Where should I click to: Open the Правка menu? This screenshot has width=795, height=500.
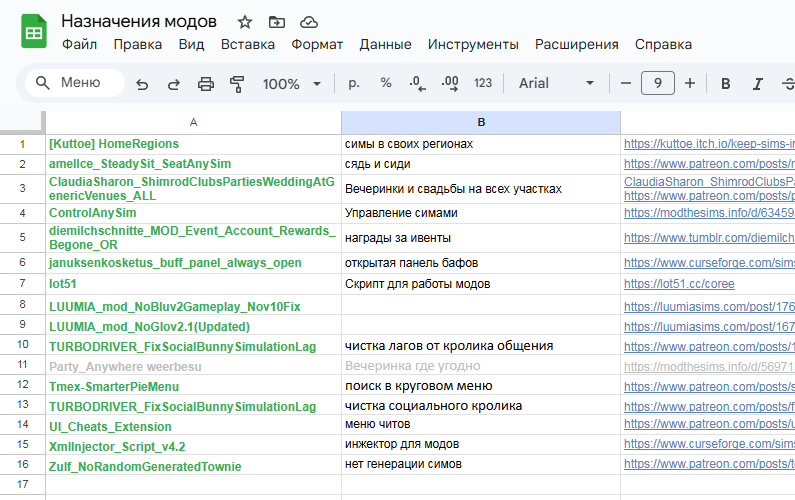pyautogui.click(x=137, y=45)
